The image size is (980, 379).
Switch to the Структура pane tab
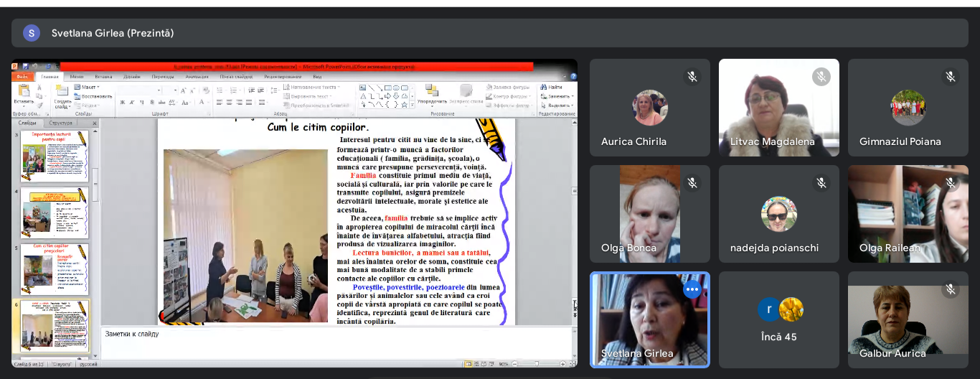click(60, 123)
